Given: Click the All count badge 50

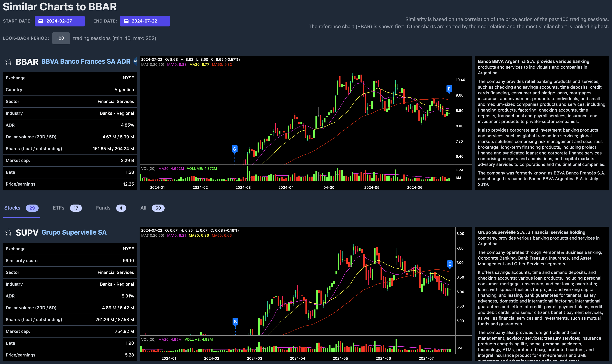Looking at the screenshot, I should click(x=158, y=208).
